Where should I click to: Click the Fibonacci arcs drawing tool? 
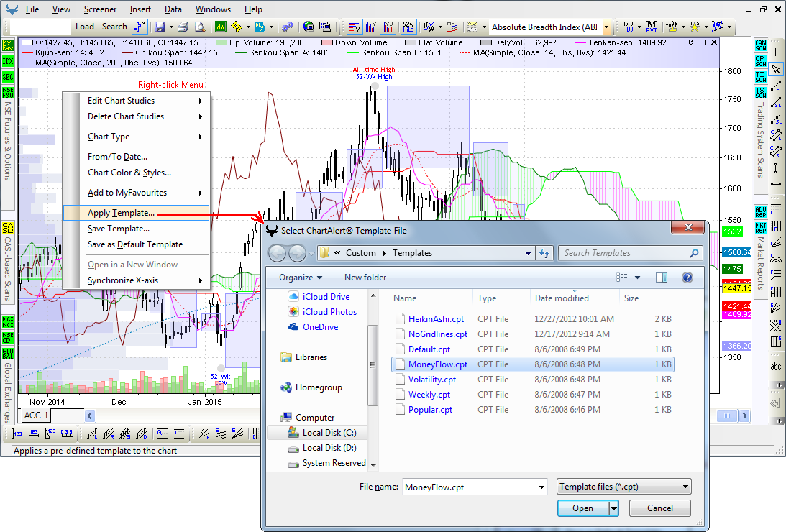[776, 259]
